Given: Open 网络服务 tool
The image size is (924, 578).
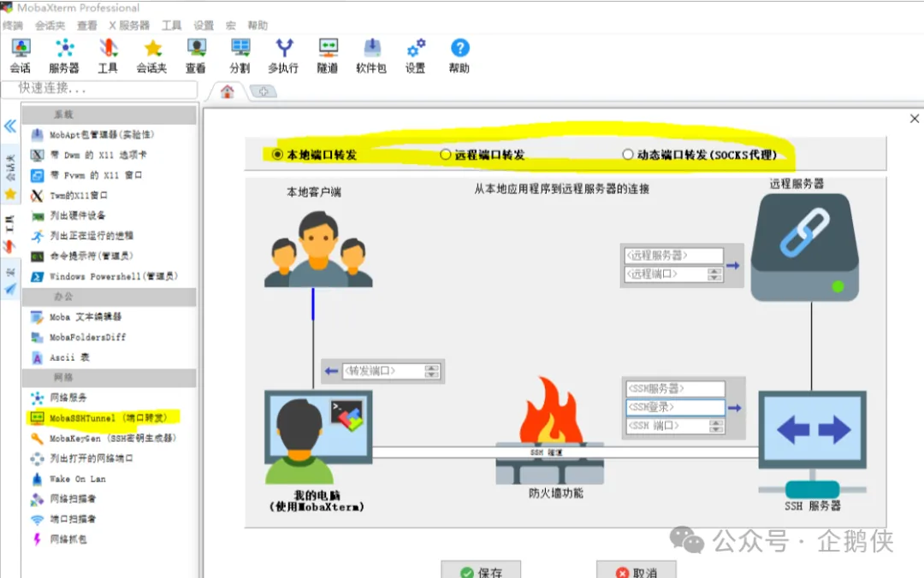Looking at the screenshot, I should point(58,398).
